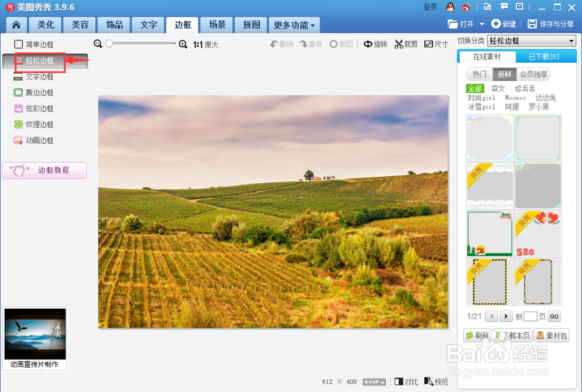Select 文字边框 category
Viewport: 582px width, 392px height.
(34, 76)
